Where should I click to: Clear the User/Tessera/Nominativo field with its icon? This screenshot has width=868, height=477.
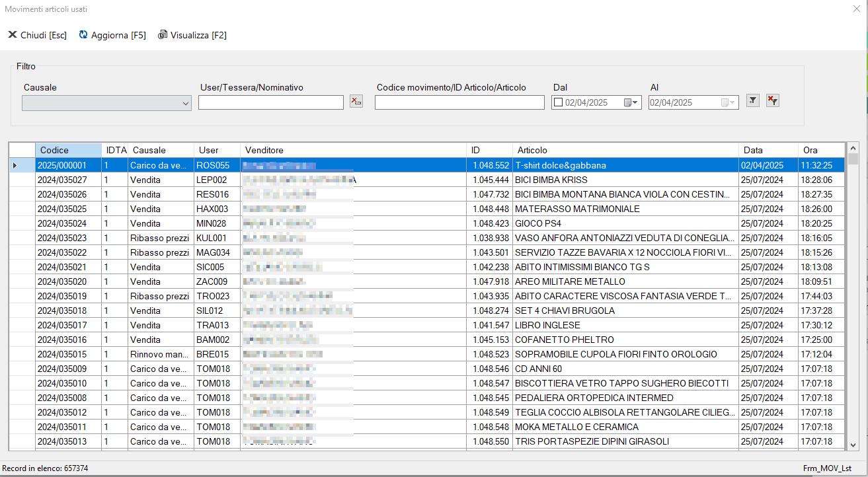pos(356,101)
